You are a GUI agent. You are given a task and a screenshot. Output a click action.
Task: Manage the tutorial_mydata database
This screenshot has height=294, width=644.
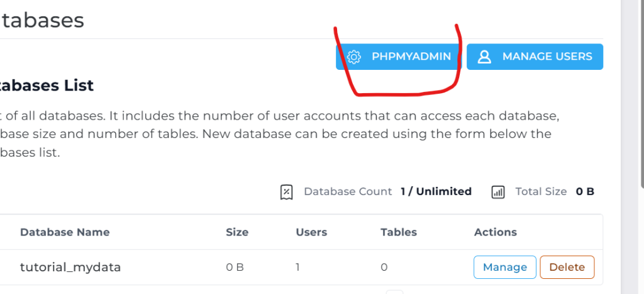click(504, 267)
